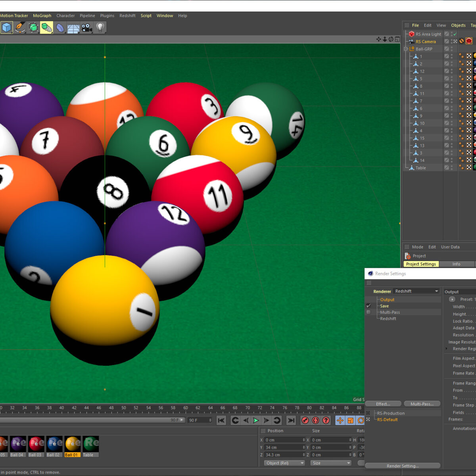The width and height of the screenshot is (476, 476).
Task: Click the Effect... button
Action: pos(383,404)
